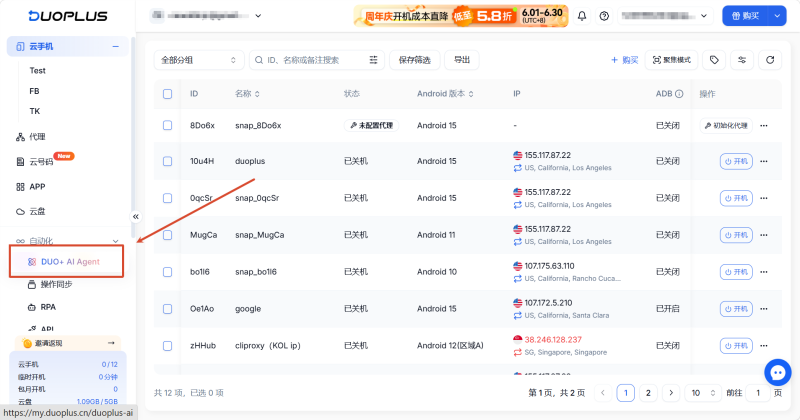Go to page 2
Image resolution: width=800 pixels, height=420 pixels.
coord(648,393)
